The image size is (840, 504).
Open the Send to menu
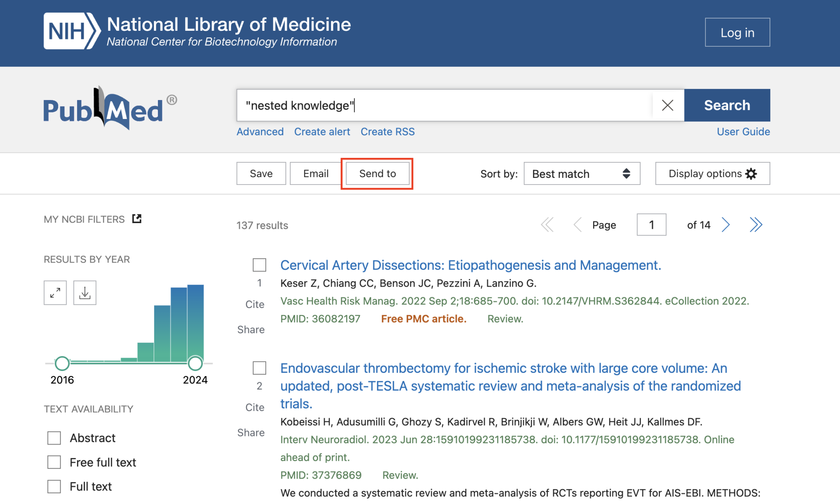(377, 173)
